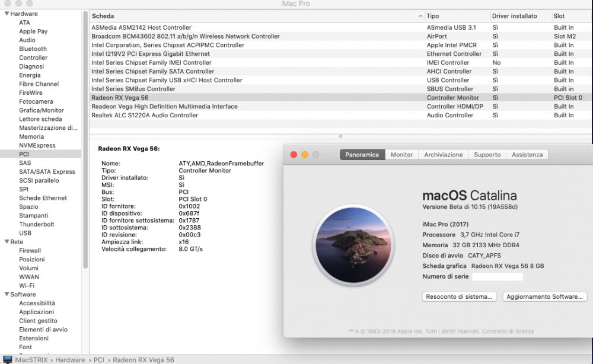Select the Intel USB xHCI Host Controller row
Image resolution: width=593 pixels, height=364 pixels.
(340, 80)
